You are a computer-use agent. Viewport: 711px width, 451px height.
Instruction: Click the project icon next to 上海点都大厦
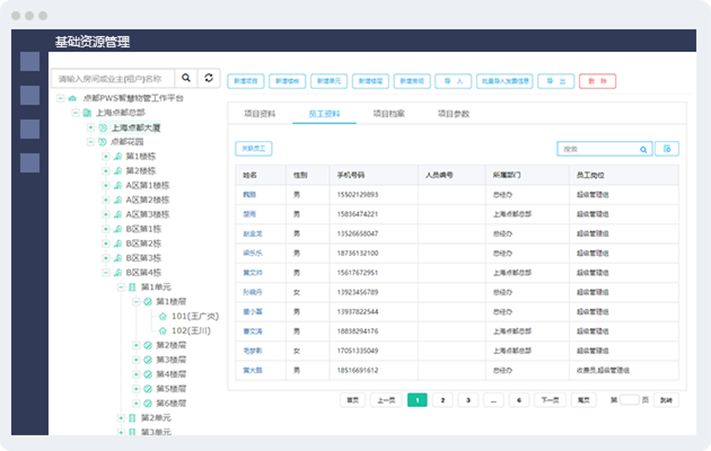click(x=103, y=128)
